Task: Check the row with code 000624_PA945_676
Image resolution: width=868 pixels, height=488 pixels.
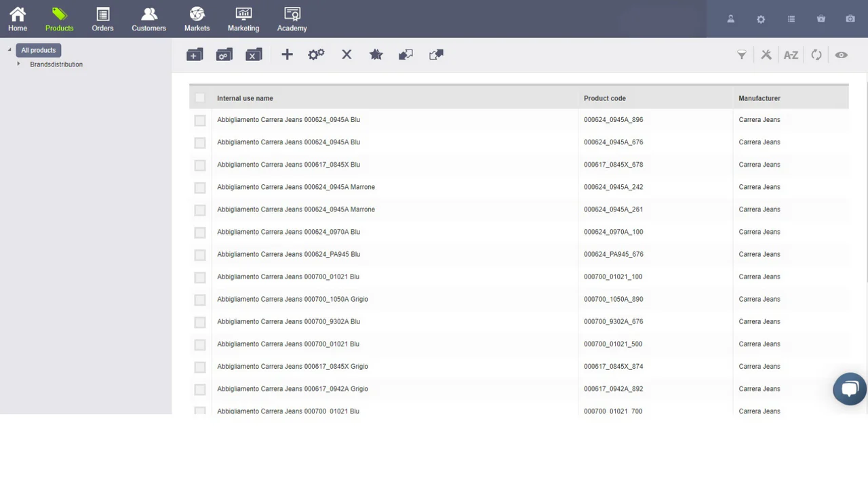Action: pos(199,255)
